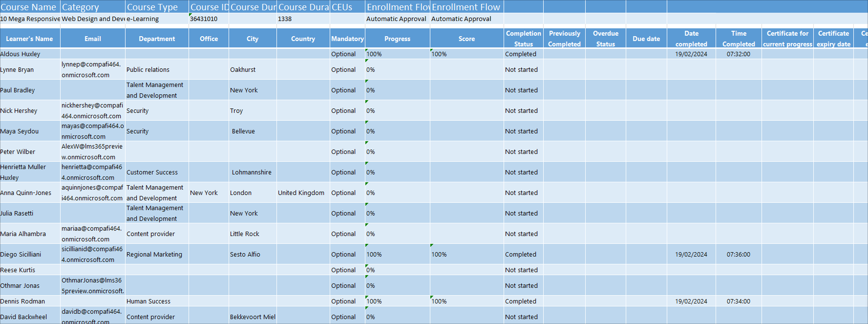
Task: Select the Mandatory column header
Action: (x=347, y=39)
